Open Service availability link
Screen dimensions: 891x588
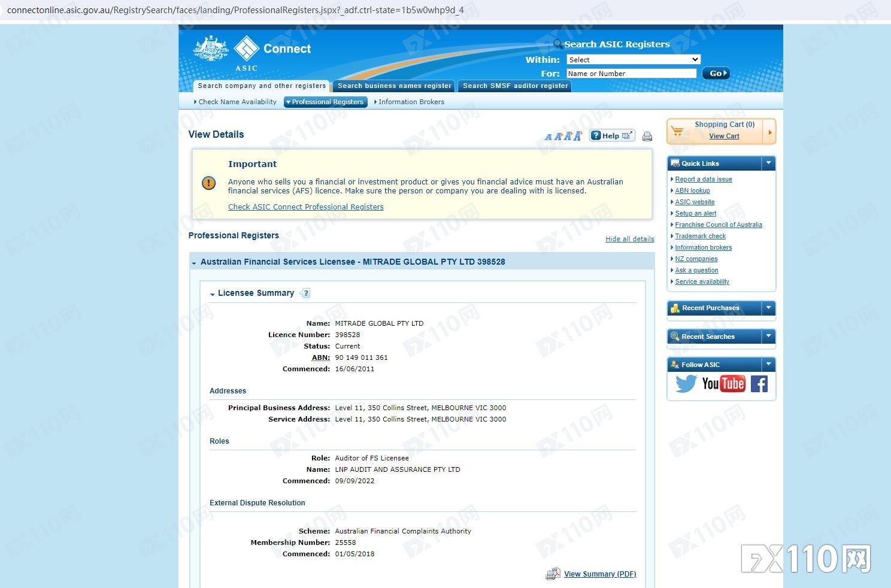coord(702,281)
